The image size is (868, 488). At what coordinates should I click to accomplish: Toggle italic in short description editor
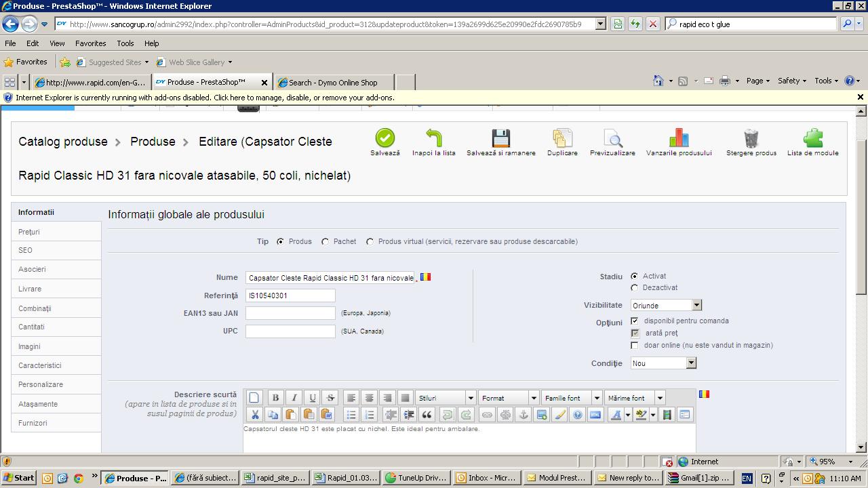point(294,398)
